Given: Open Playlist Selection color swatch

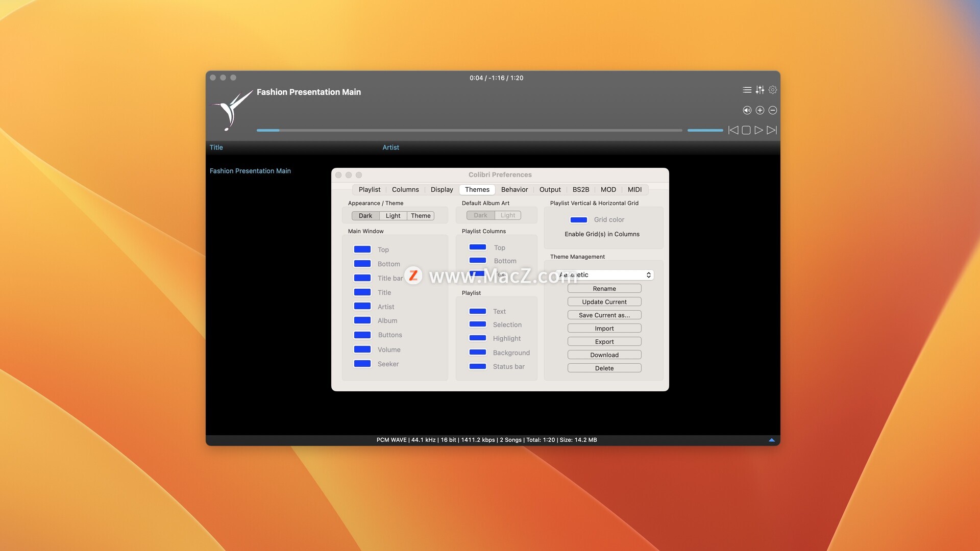Looking at the screenshot, I should click(478, 324).
